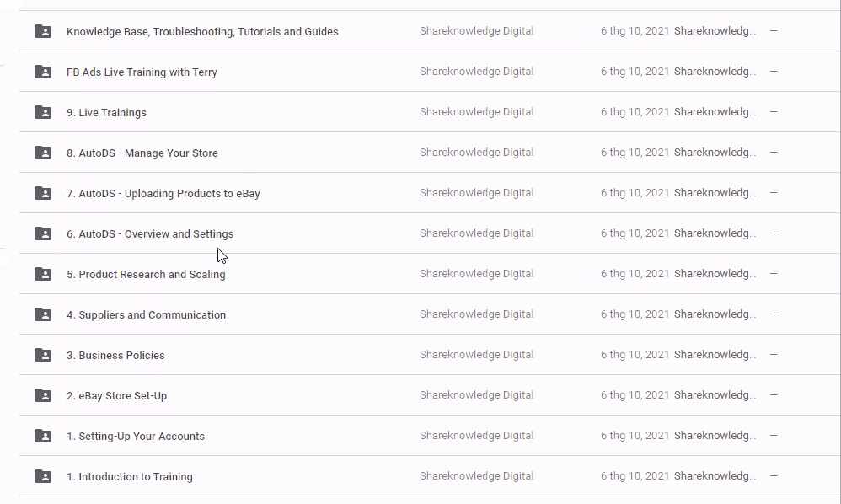841x504 pixels.
Task: Click modified-by Shareknowledg... on Introduction to Training row
Action: (x=715, y=476)
